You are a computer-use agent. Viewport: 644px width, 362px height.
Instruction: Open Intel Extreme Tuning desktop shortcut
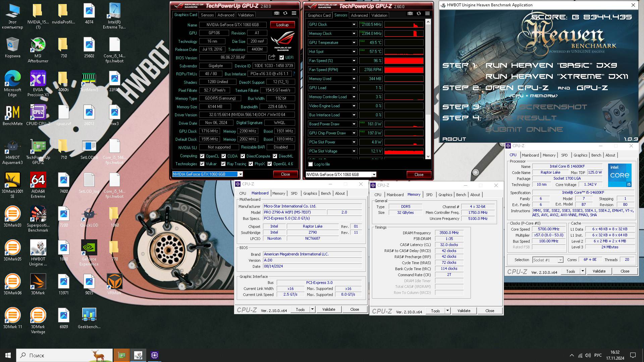[x=114, y=16]
